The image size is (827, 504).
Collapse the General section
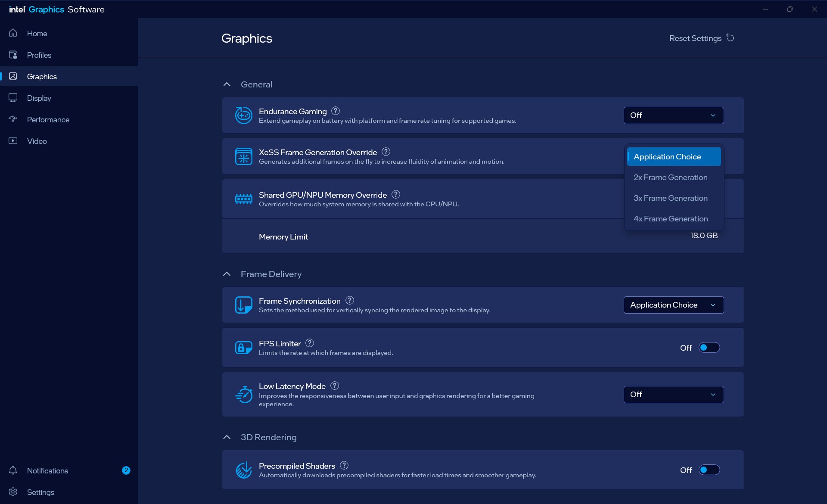(227, 84)
